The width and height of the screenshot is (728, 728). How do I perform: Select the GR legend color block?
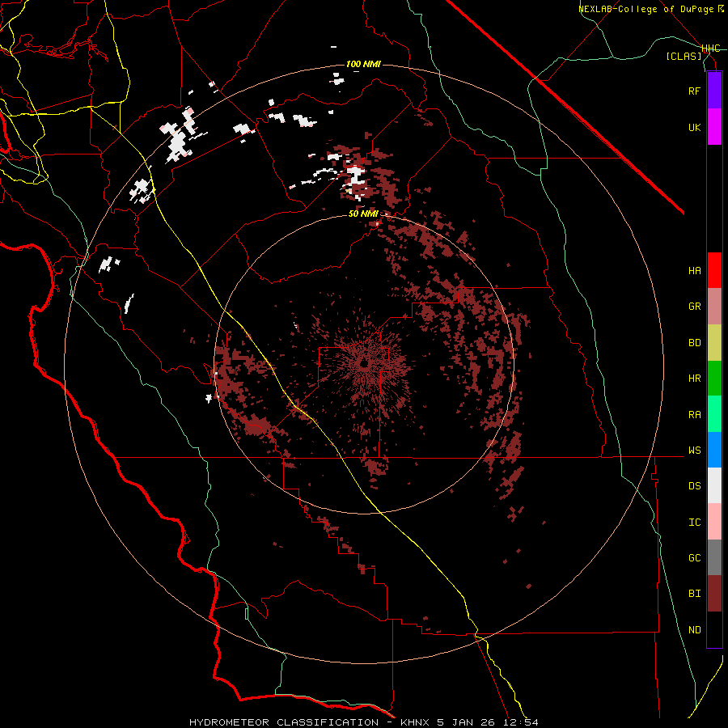point(714,307)
